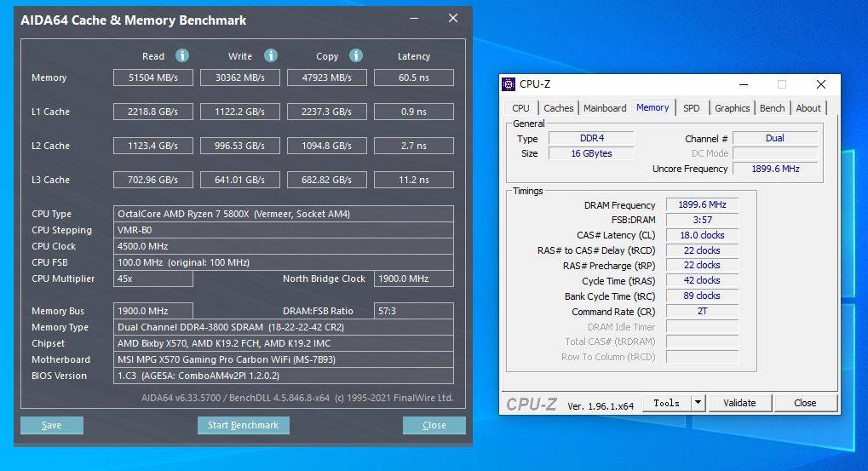Click DRAM:FSB Ratio value 57:3
Screen dimensions: 868x471
[x=413, y=311]
